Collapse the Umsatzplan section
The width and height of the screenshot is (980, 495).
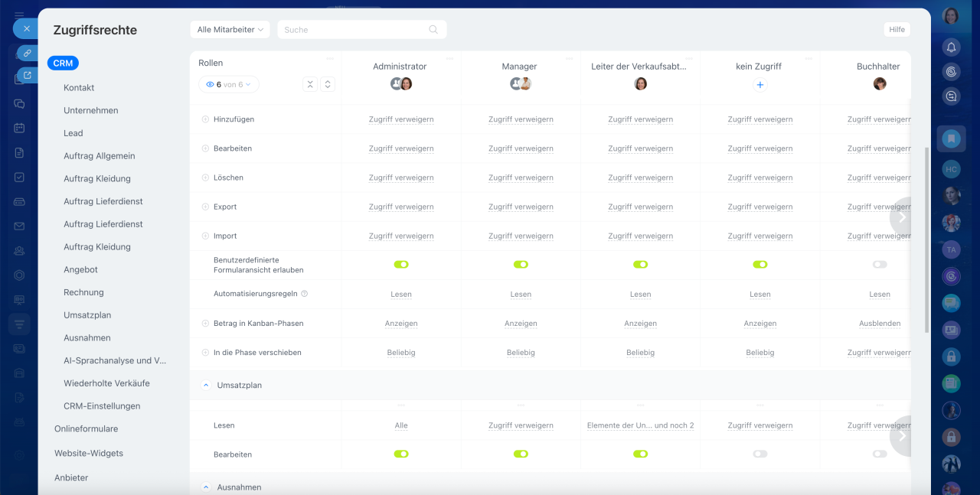point(206,386)
